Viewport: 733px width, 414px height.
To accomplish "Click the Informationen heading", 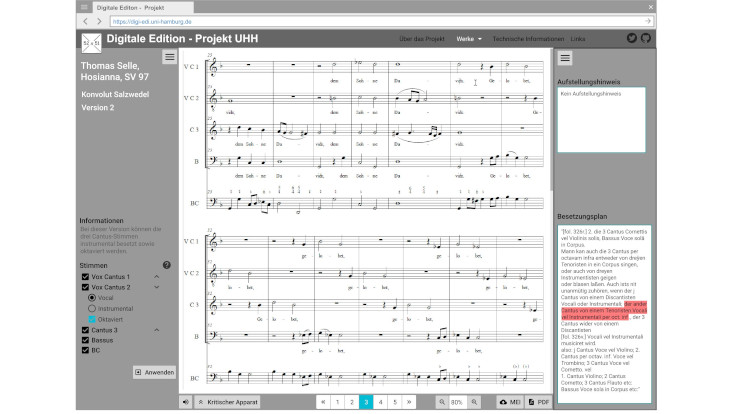I will coord(101,221).
